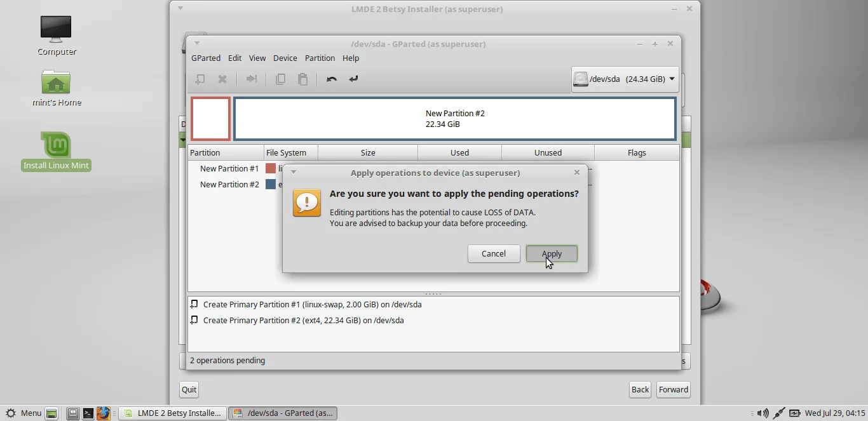
Task: Open the Partition menu in GParted
Action: click(x=320, y=58)
